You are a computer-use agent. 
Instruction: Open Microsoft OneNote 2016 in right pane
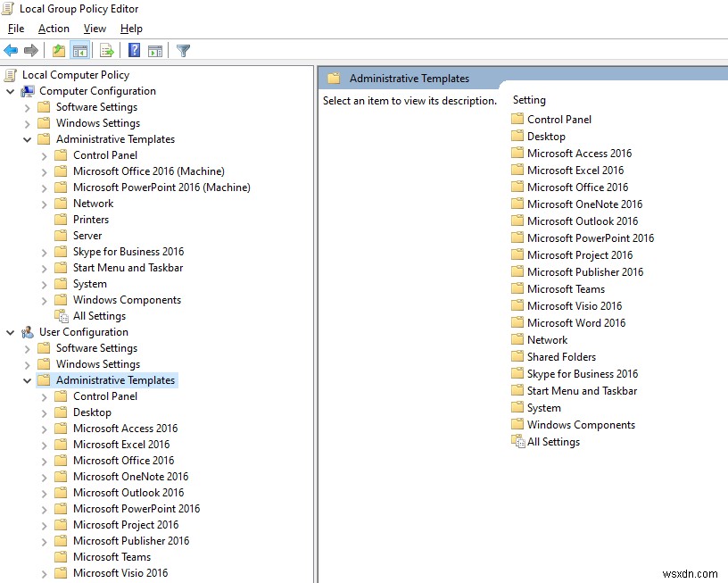(585, 204)
